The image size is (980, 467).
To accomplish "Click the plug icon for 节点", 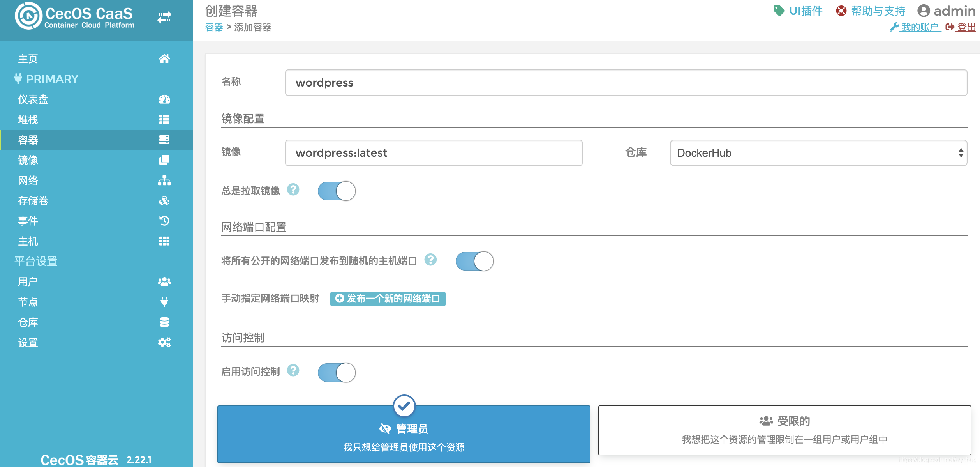I will coord(164,302).
